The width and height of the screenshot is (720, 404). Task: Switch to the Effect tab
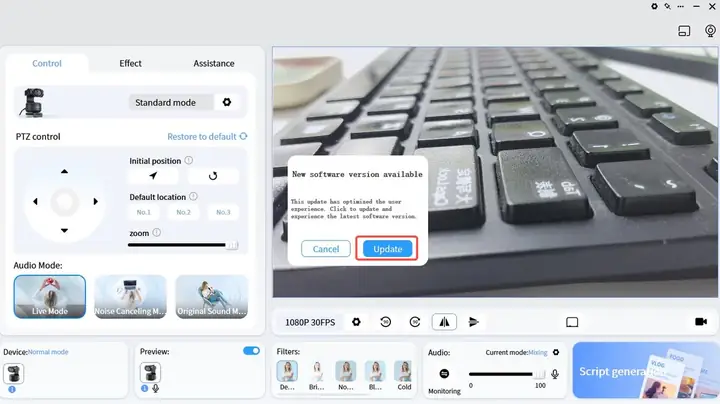coord(131,63)
